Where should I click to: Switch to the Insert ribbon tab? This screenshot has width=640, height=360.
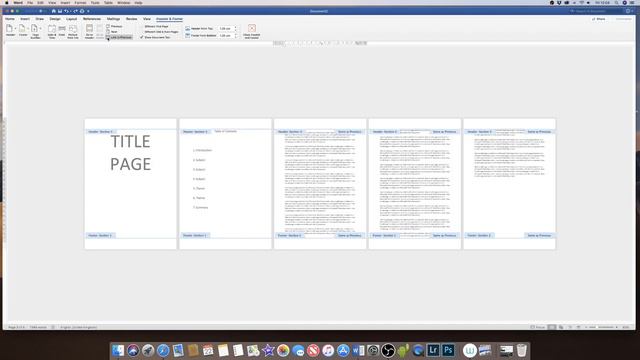(x=25, y=19)
